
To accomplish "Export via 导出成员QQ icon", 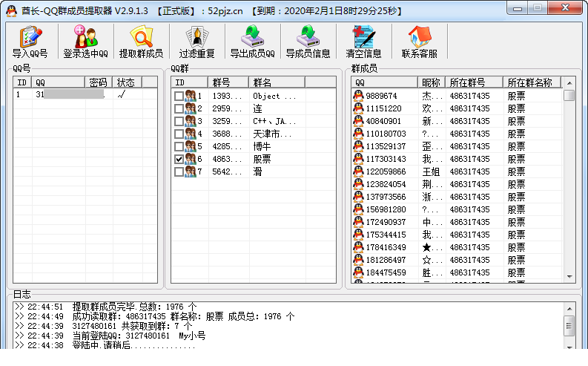I will click(252, 42).
